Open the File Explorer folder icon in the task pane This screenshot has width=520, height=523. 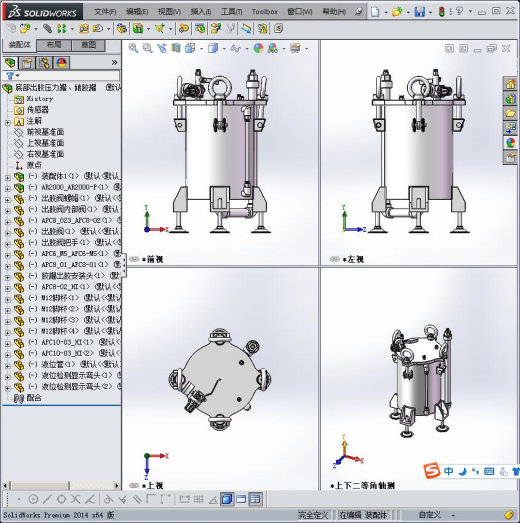[x=510, y=113]
